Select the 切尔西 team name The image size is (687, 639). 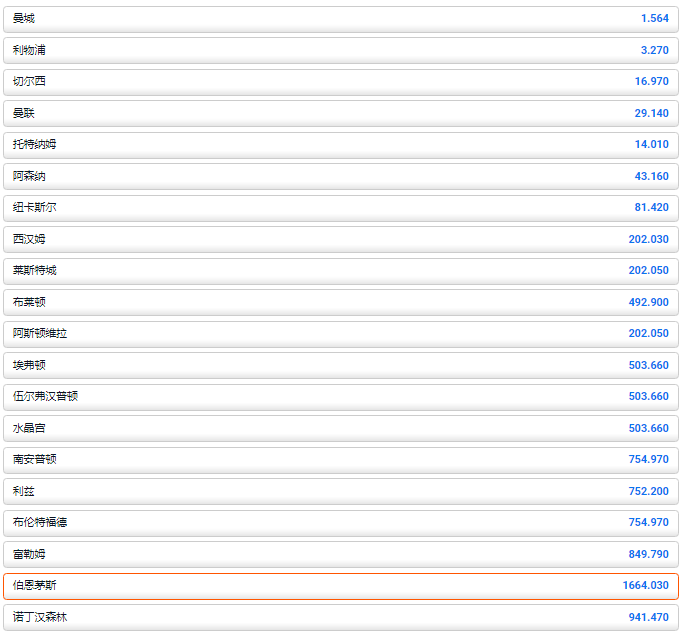(x=29, y=81)
